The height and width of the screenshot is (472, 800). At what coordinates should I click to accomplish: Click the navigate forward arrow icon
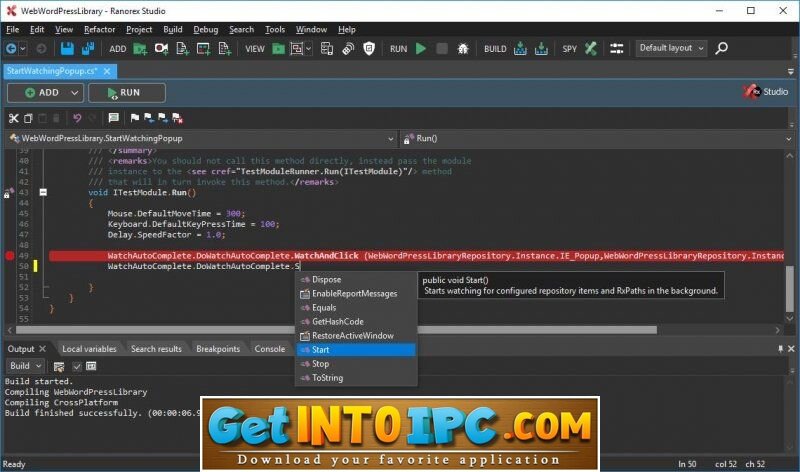point(41,48)
